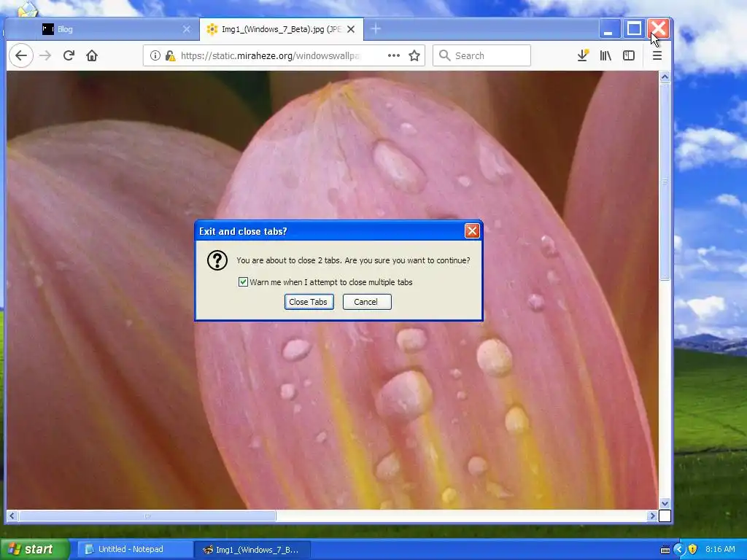The image size is (747, 560).
Task: Click the vertical scrollbar up arrow
Action: (665, 77)
